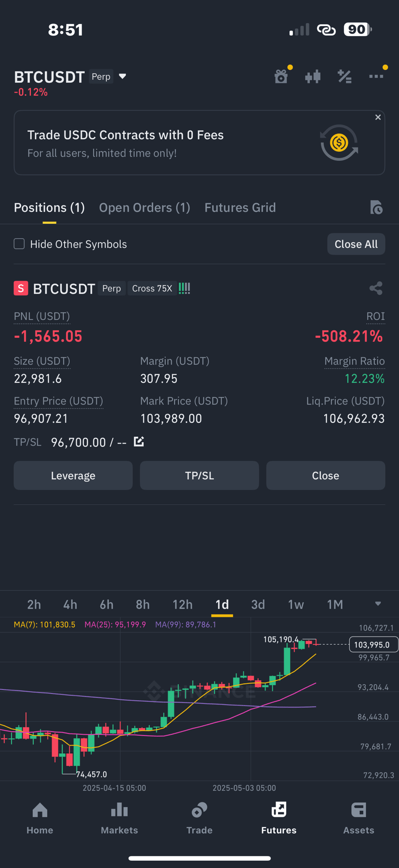Viewport: 399px width, 868px height.
Task: Tick the Hide Other Symbols checkbox
Action: [19, 244]
